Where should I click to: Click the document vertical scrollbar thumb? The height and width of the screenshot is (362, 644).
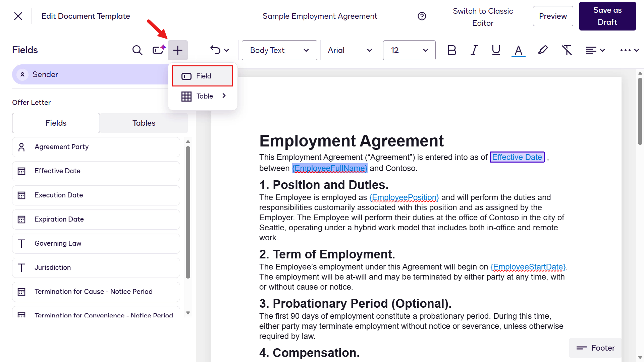(640, 111)
